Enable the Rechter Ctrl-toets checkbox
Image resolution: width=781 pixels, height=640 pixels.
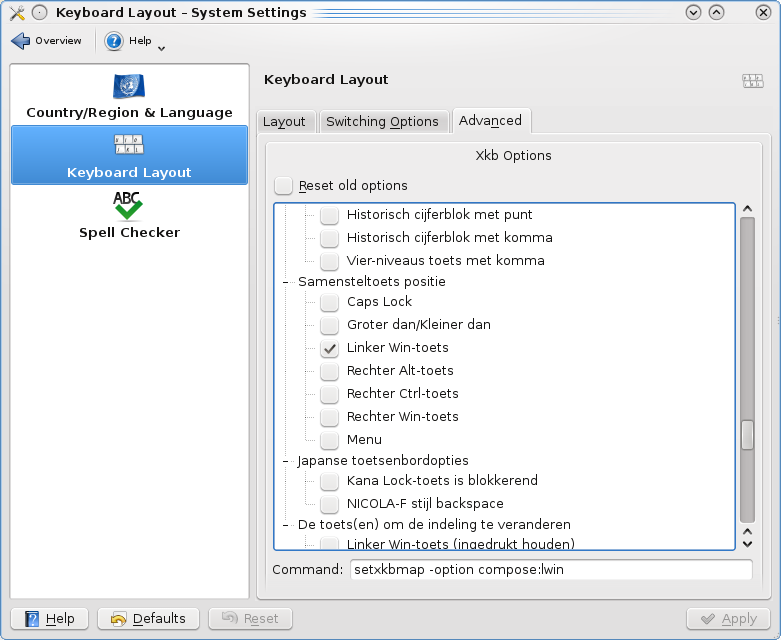329,394
